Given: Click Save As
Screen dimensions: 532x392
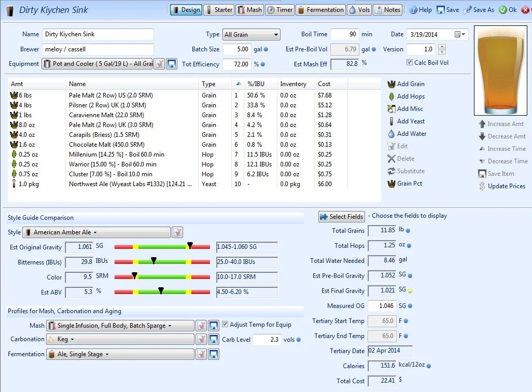Looking at the screenshot, I should pos(479,10).
